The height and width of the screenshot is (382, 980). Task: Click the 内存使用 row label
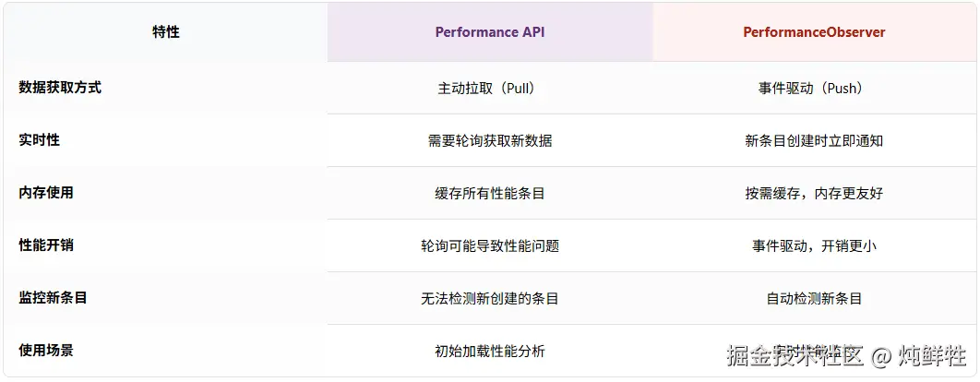(x=46, y=193)
